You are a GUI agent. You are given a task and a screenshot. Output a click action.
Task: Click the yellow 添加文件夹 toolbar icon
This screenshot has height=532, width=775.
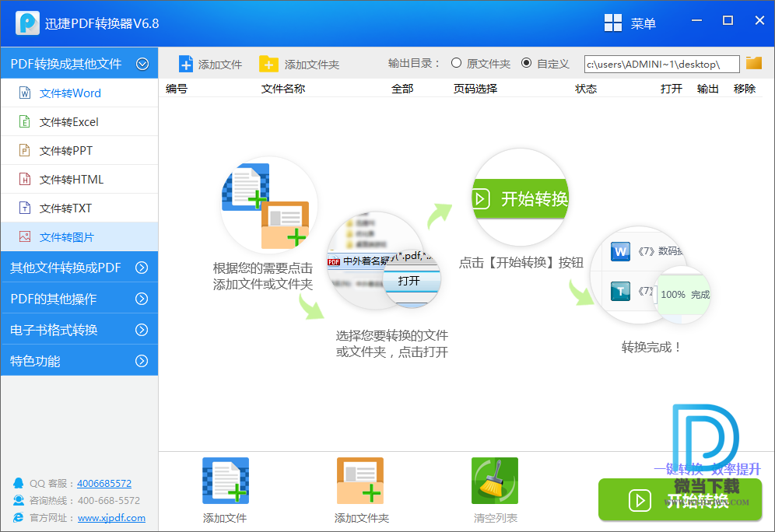pyautogui.click(x=268, y=65)
